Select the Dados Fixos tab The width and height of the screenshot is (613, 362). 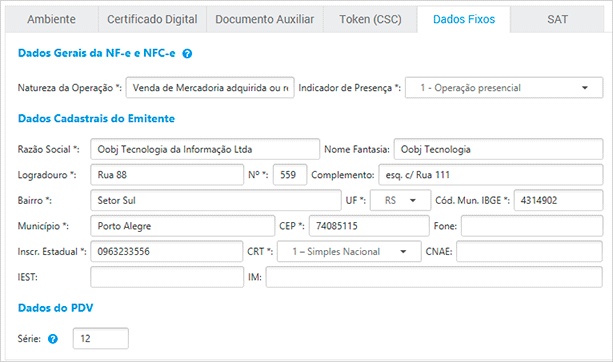464,19
